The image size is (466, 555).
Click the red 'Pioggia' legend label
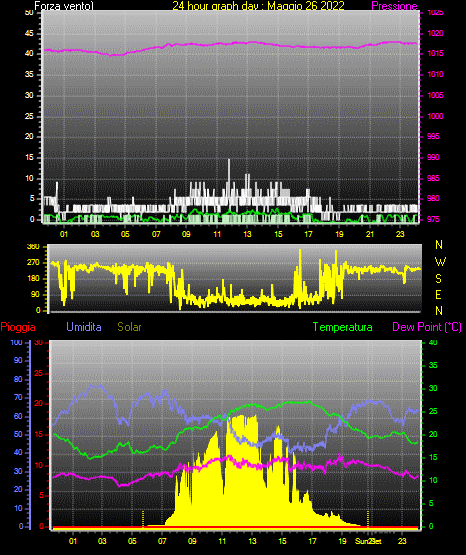[x=18, y=327]
